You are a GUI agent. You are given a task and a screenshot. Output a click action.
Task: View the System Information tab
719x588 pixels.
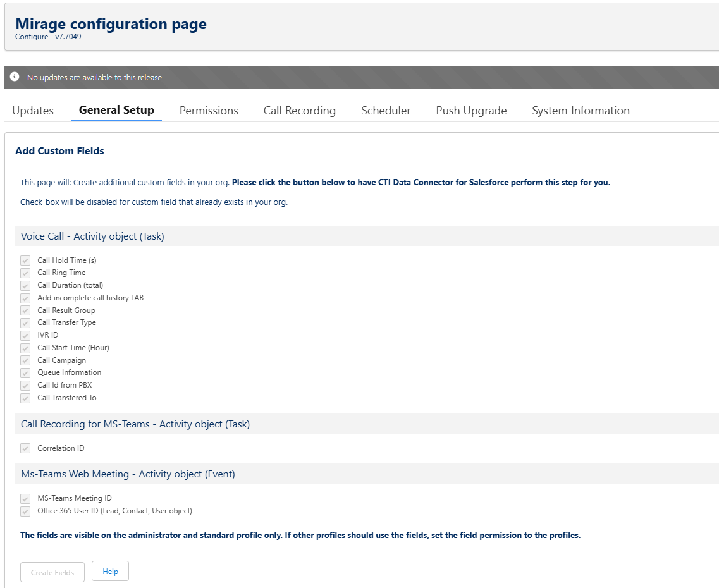581,111
